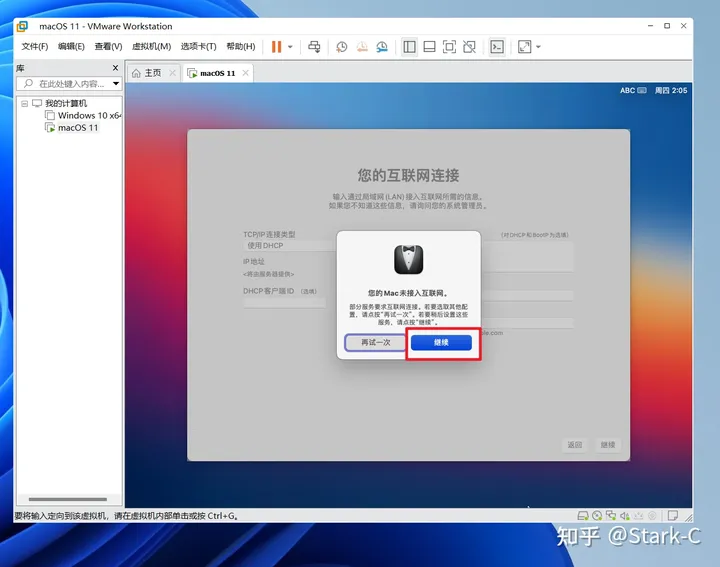Click the 您的 Mac 未接入互联网 message

[408, 293]
